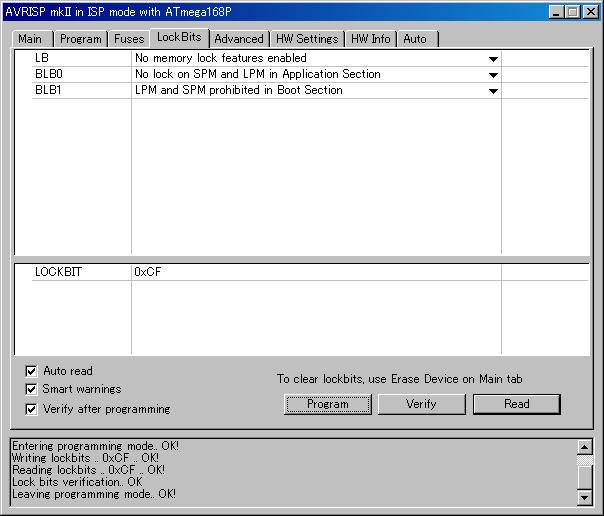Click the LOCKBIT value 0xCF field
This screenshot has height=516, width=604.
click(x=316, y=272)
